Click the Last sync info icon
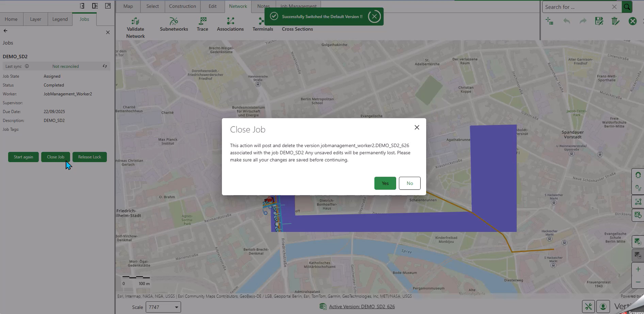This screenshot has height=314, width=644. point(27,66)
